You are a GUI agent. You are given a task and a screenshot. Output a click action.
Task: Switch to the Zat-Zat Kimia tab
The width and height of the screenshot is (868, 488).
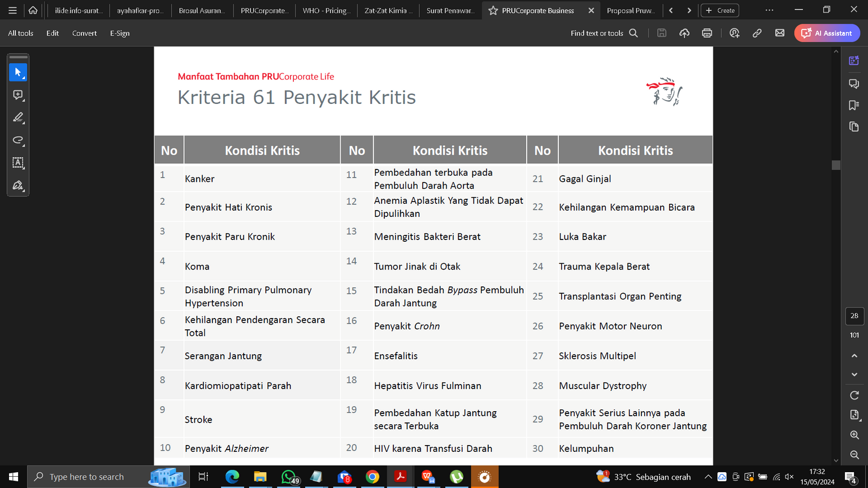coord(388,10)
